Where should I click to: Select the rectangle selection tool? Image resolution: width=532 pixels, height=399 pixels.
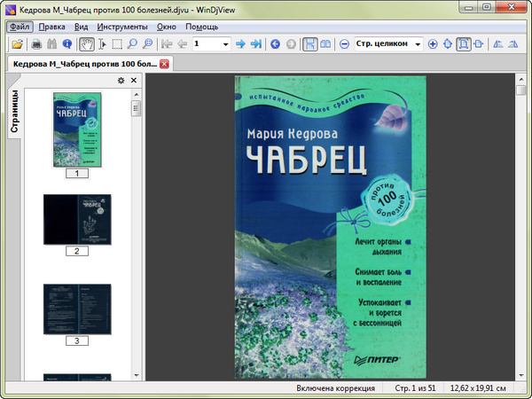pos(117,43)
